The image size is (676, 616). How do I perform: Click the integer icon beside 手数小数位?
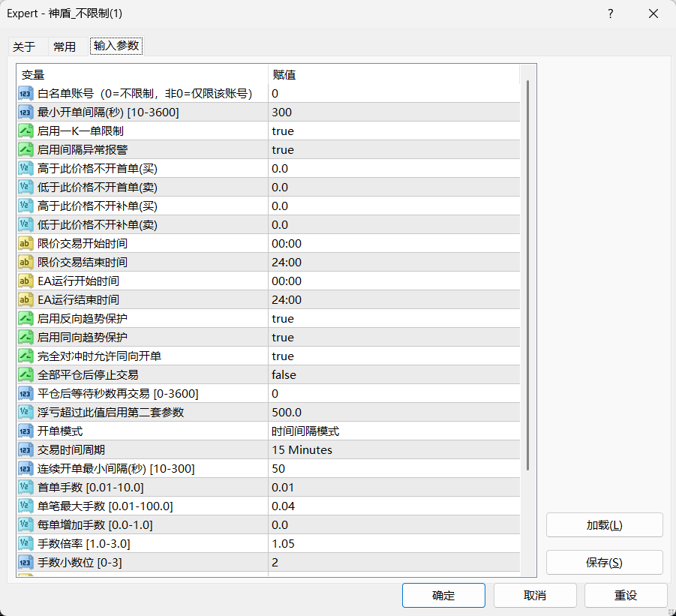[26, 563]
